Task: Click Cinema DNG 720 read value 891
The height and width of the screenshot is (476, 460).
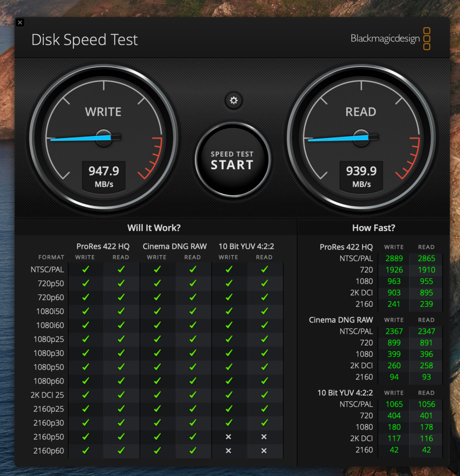Action: (426, 343)
